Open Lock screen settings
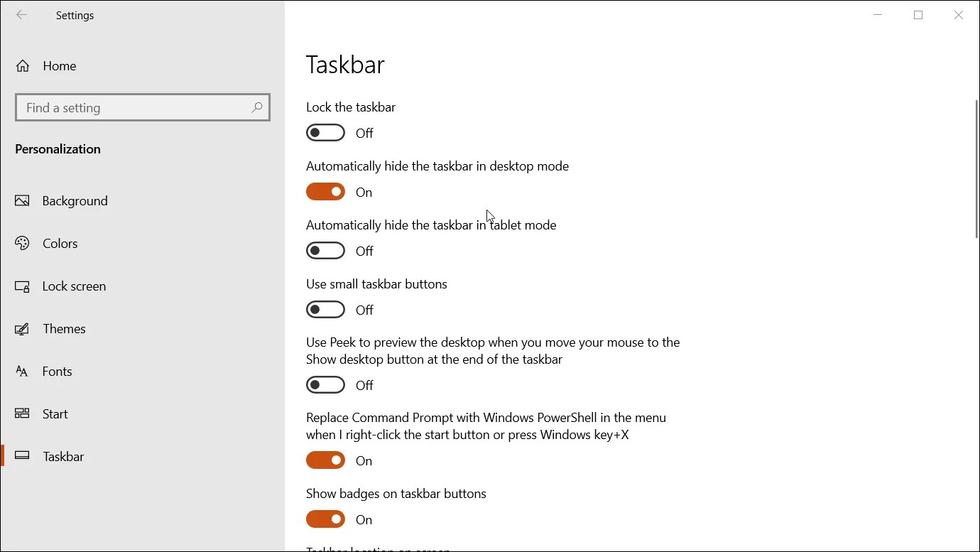The width and height of the screenshot is (980, 552). click(x=142, y=286)
